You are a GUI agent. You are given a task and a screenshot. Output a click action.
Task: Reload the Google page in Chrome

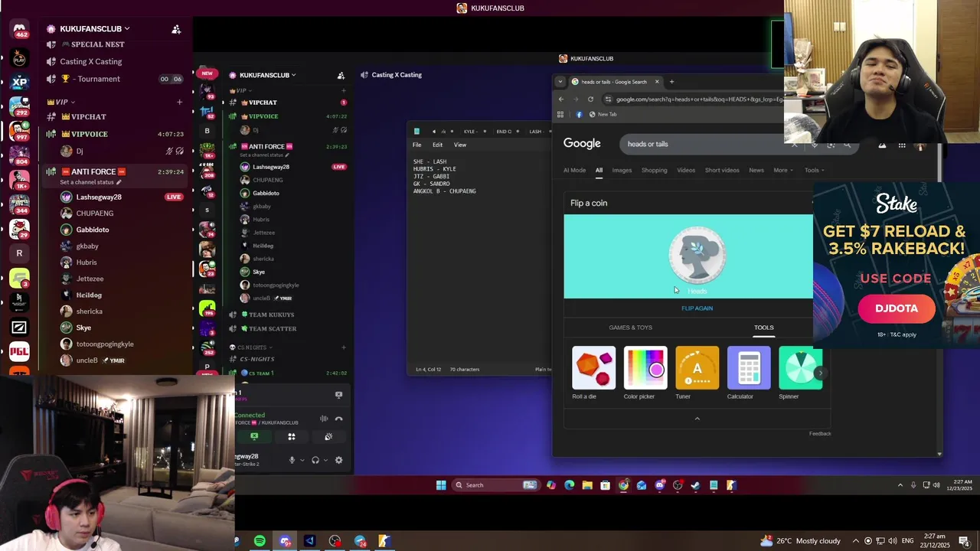tap(590, 99)
